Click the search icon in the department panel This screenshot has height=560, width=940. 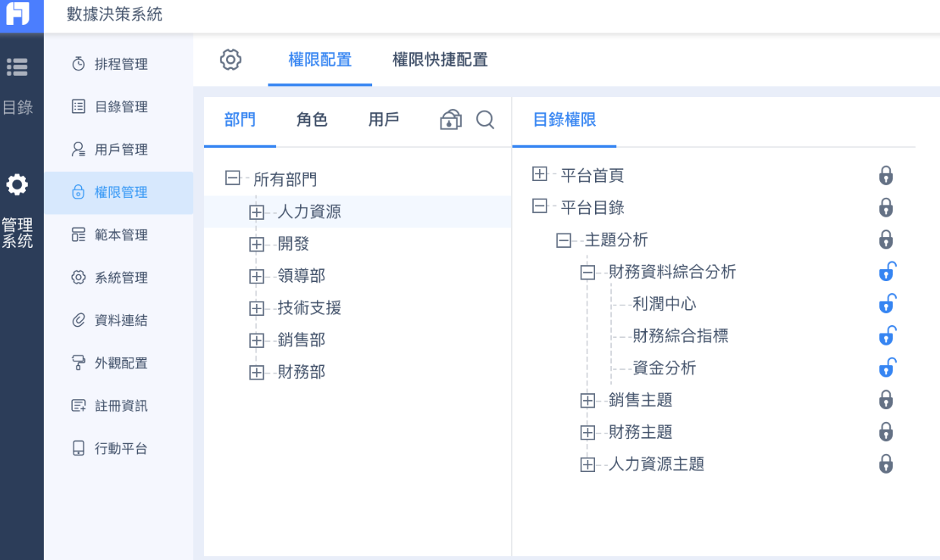tap(486, 120)
